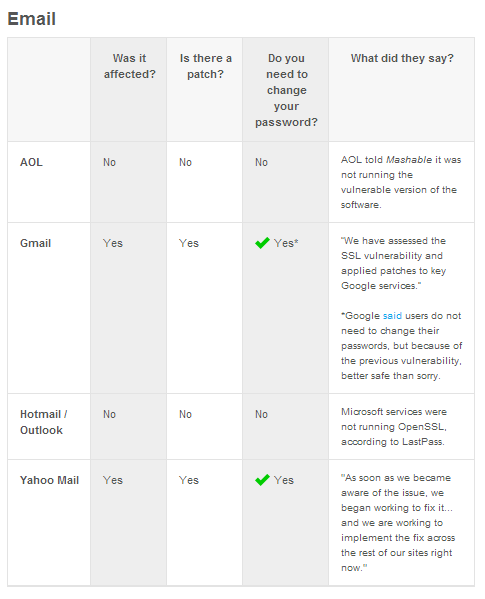Select the Hotmail / Outlook row label
This screenshot has height=599, width=485.
[x=44, y=422]
